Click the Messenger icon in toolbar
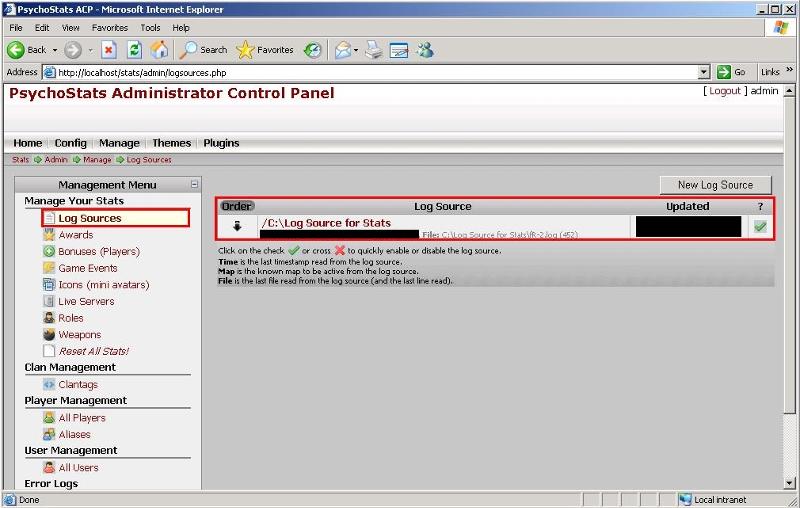The height and width of the screenshot is (508, 800). pyautogui.click(x=424, y=50)
